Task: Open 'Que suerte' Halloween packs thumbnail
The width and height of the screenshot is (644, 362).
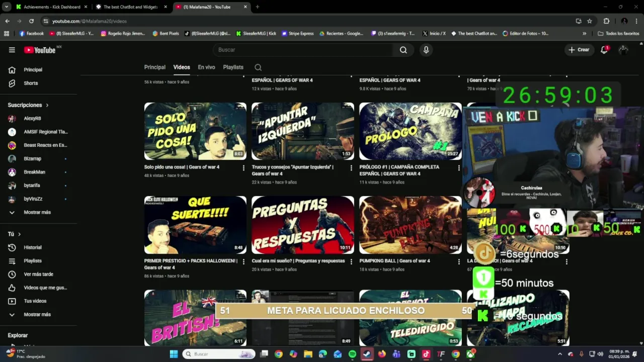Action: point(195,225)
